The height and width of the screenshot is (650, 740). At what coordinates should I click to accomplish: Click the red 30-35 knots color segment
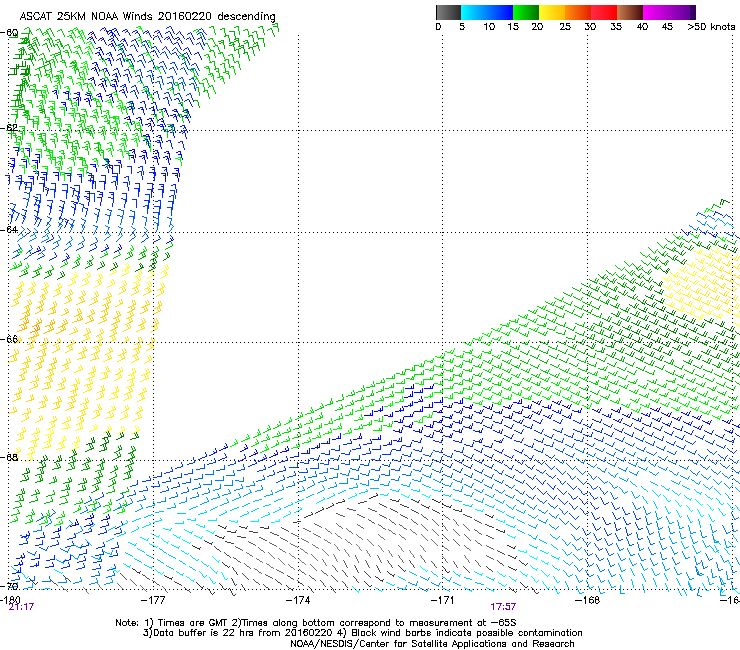[x=604, y=12]
